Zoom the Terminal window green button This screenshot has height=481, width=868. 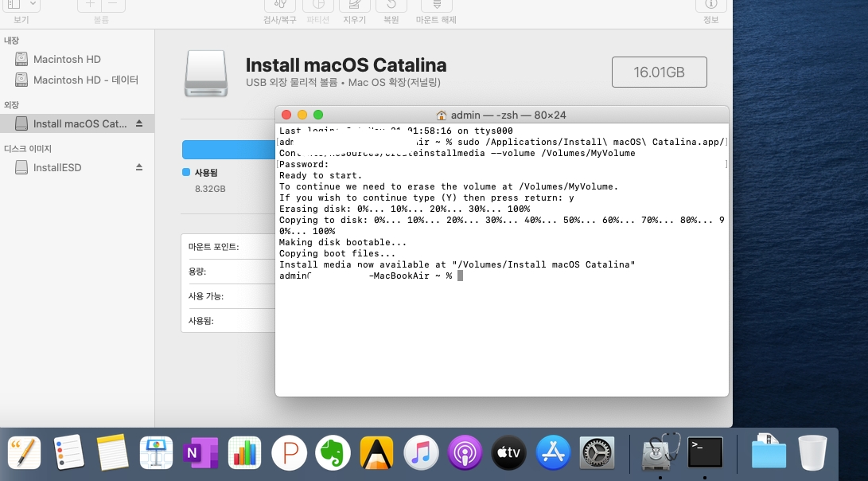coord(318,115)
